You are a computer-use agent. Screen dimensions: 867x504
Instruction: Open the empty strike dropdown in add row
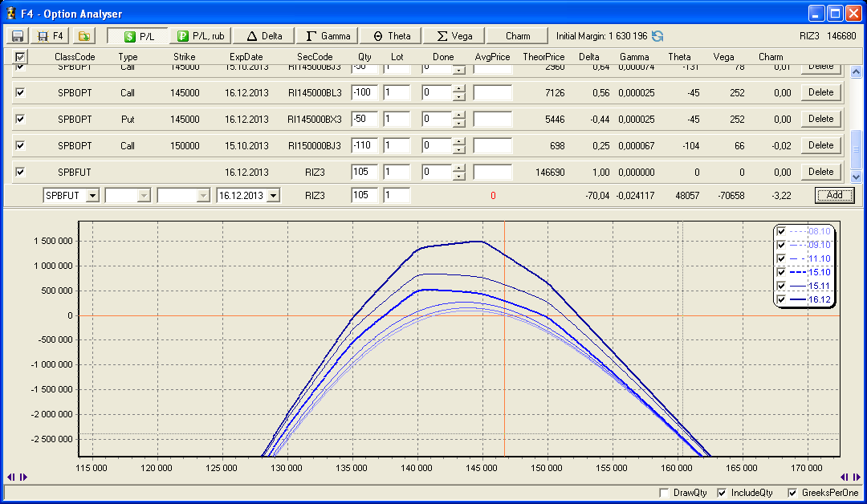[x=201, y=195]
